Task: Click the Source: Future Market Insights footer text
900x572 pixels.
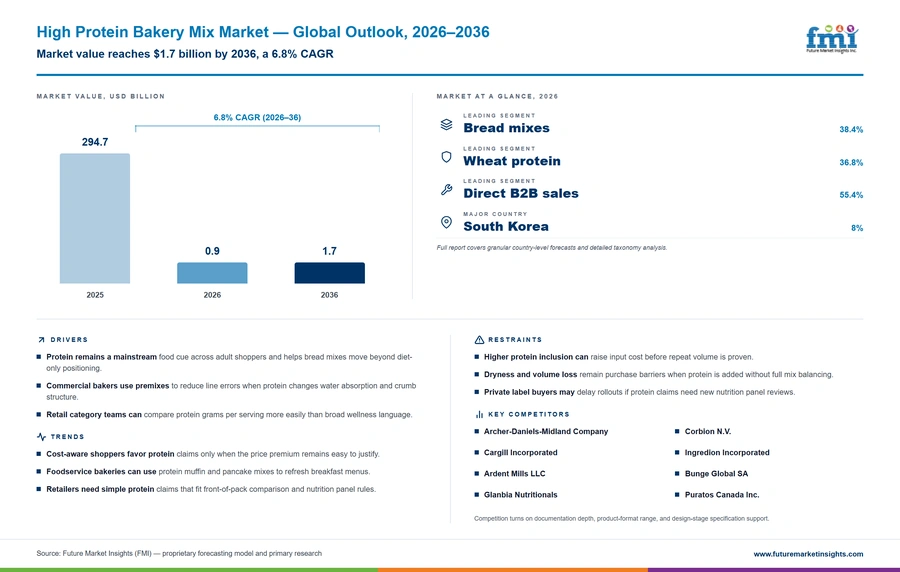Action: [179, 554]
